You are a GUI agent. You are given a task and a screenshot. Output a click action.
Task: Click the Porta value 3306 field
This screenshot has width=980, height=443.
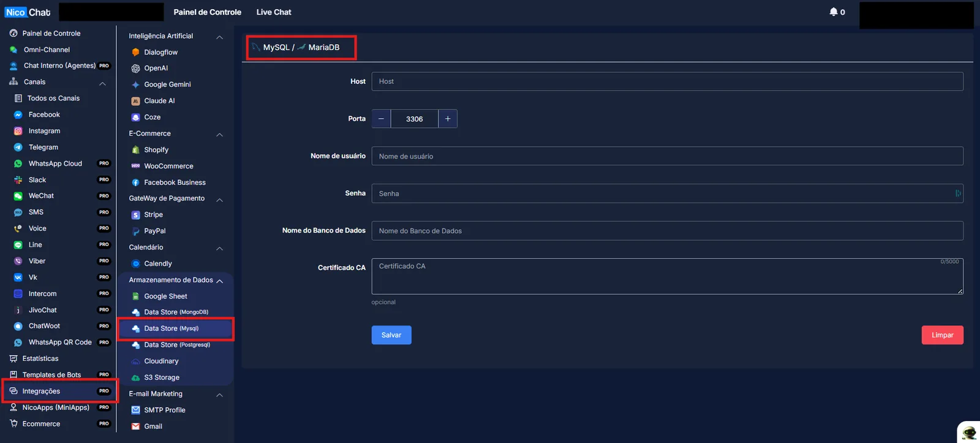[x=415, y=119]
